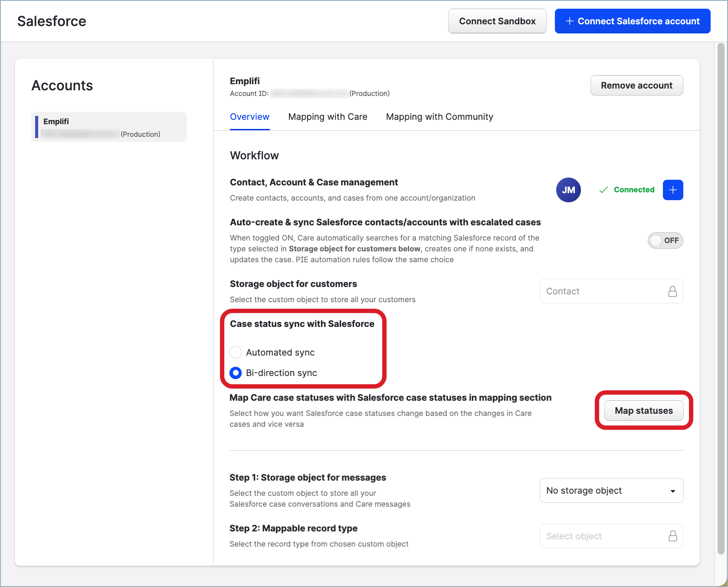Image resolution: width=728 pixels, height=587 pixels.
Task: Click the Salesforce page title
Action: point(52,21)
